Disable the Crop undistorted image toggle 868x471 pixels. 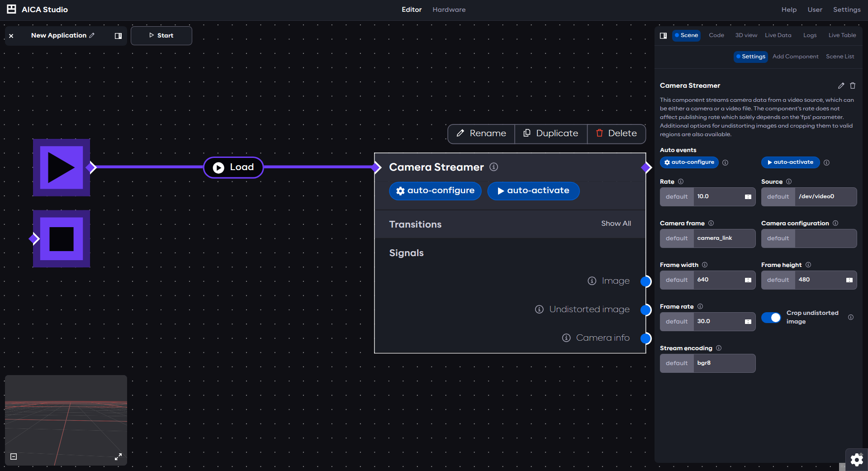(x=771, y=318)
